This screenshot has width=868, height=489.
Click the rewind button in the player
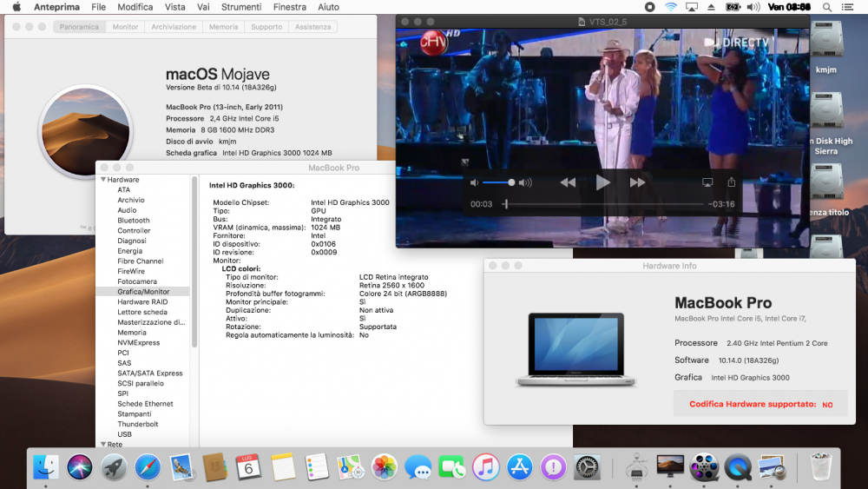click(x=568, y=182)
